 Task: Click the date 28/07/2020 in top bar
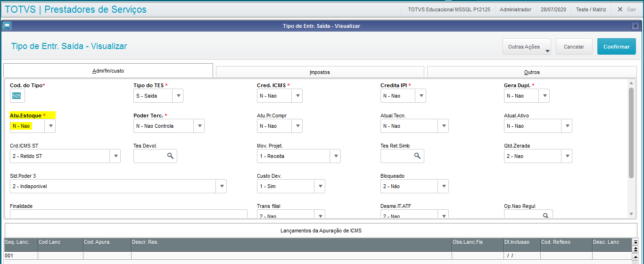pyautogui.click(x=553, y=9)
